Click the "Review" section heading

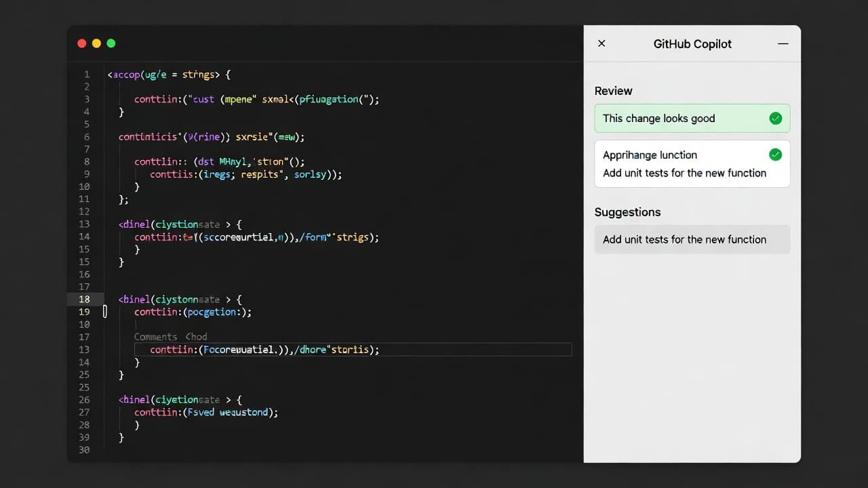(613, 91)
